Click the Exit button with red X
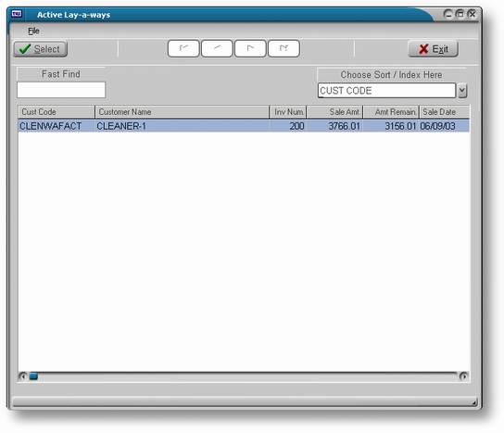This screenshot has width=504, height=433. (x=433, y=49)
